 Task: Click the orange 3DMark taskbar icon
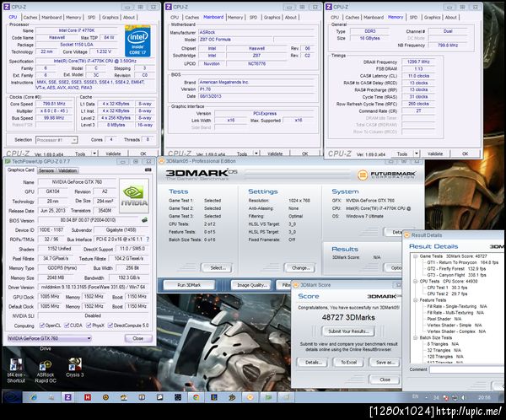point(250,397)
